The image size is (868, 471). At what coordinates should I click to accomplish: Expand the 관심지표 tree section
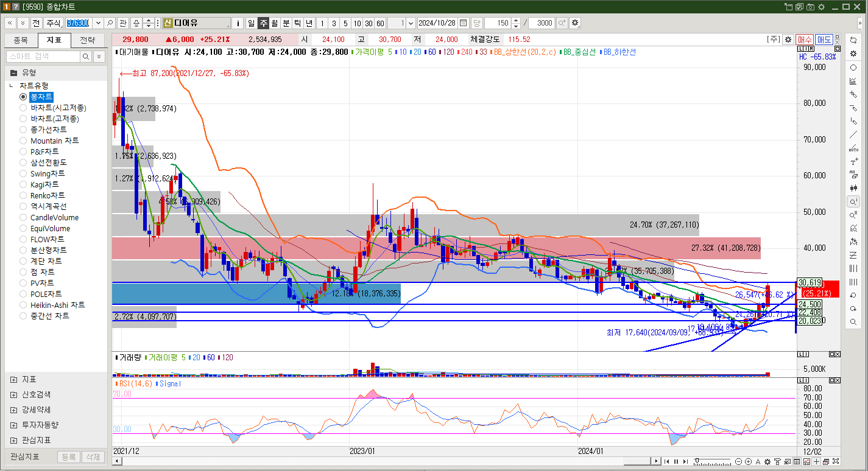(x=13, y=440)
